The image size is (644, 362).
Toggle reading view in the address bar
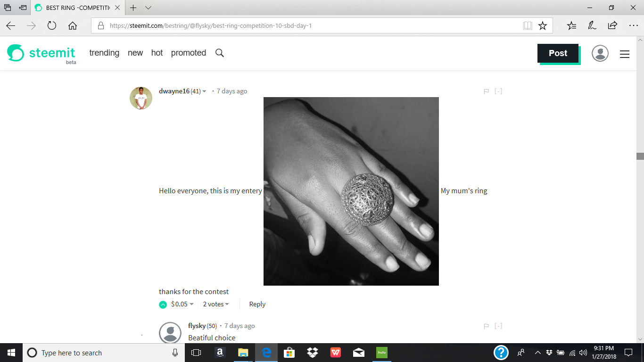(527, 25)
